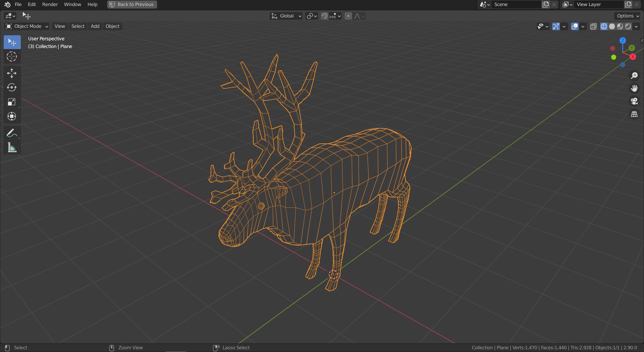Select the Transform tool
This screenshot has width=644, height=352.
coord(12,116)
